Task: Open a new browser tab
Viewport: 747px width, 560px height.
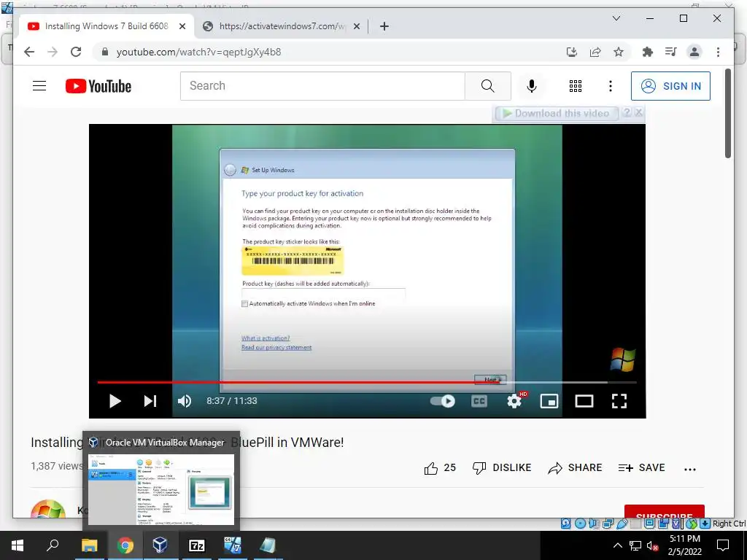Action: click(x=384, y=26)
